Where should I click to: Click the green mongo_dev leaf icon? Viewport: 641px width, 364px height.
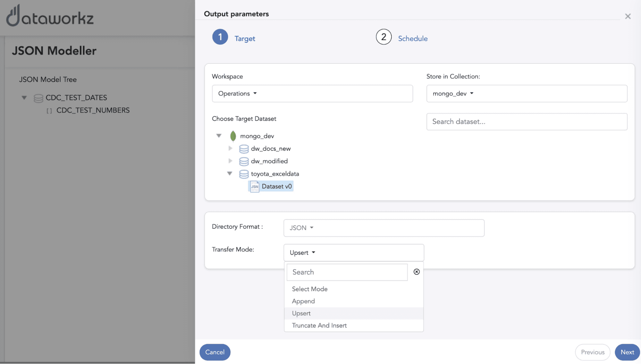tap(233, 136)
